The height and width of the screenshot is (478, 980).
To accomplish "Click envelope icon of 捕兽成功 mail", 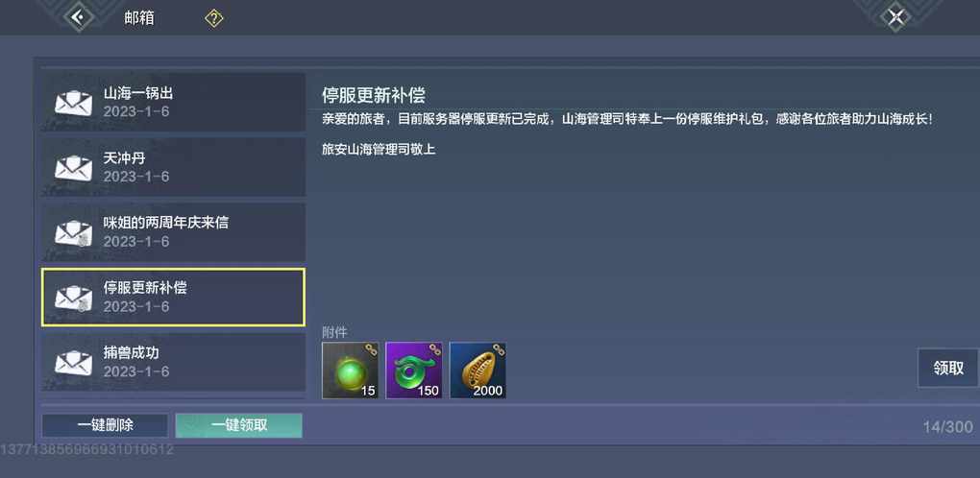I will click(x=73, y=363).
